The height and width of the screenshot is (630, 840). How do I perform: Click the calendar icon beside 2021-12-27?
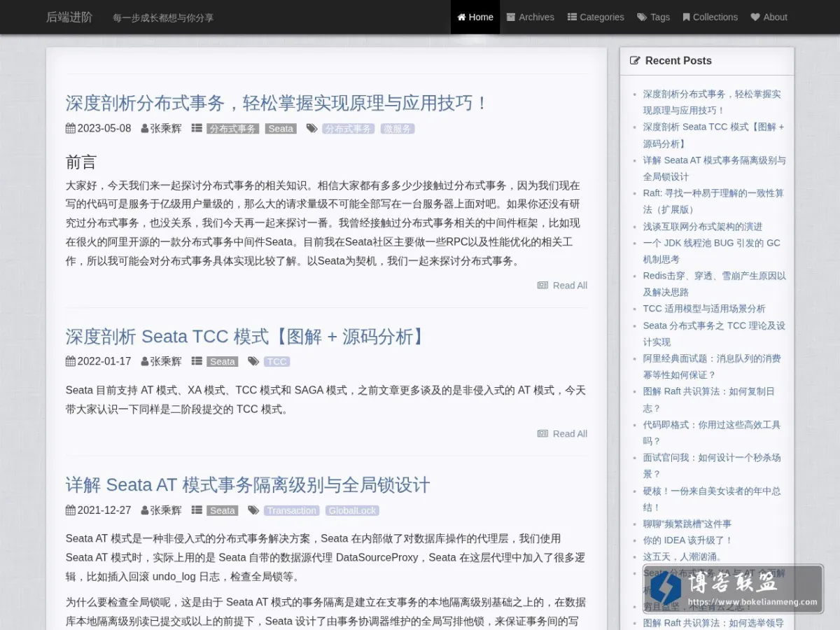click(71, 510)
